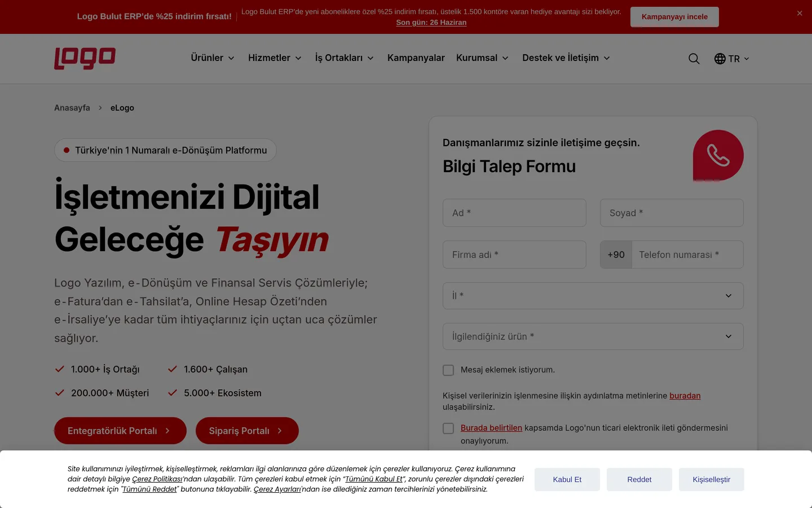This screenshot has width=812, height=508.
Task: Click the globe language icon
Action: (720, 59)
